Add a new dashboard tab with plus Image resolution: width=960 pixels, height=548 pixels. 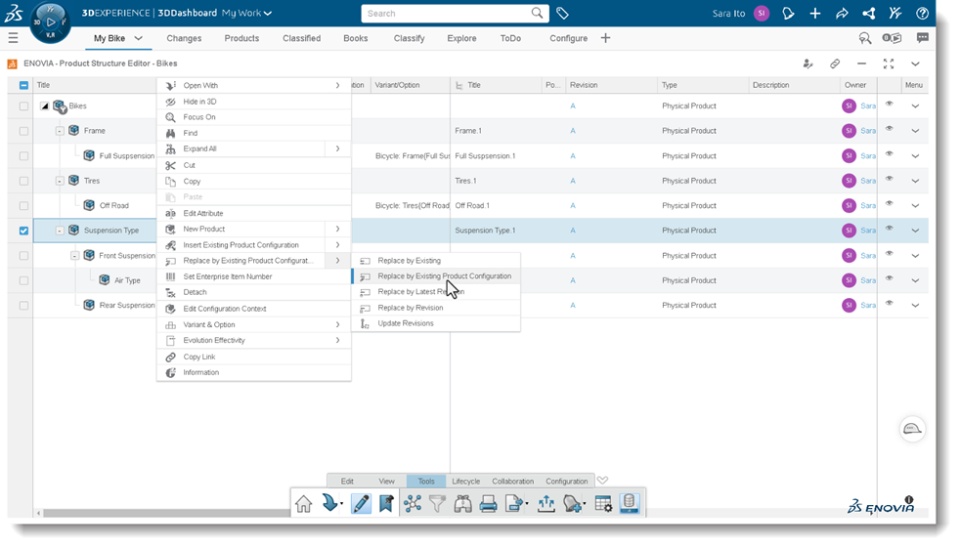[605, 38]
